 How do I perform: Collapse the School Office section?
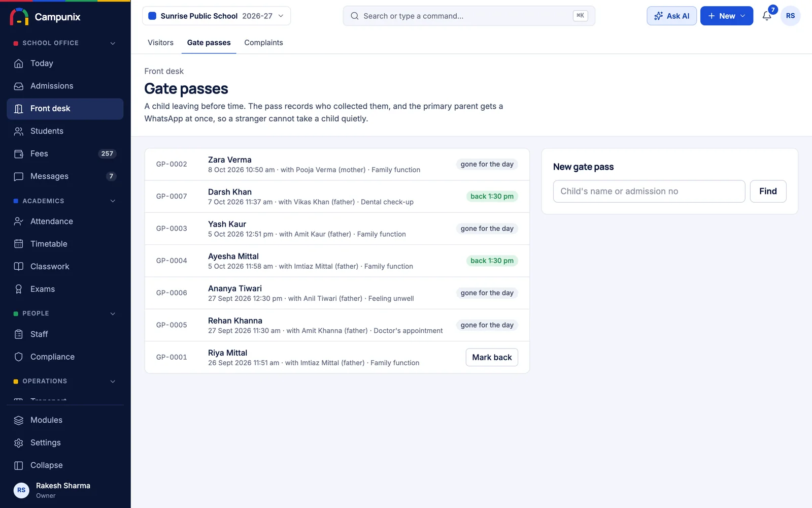point(113,43)
